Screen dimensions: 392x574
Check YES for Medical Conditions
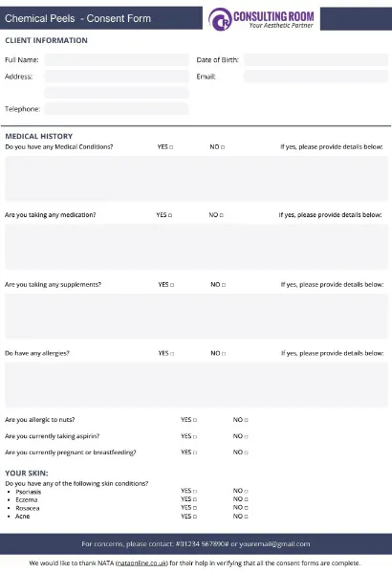[171, 147]
